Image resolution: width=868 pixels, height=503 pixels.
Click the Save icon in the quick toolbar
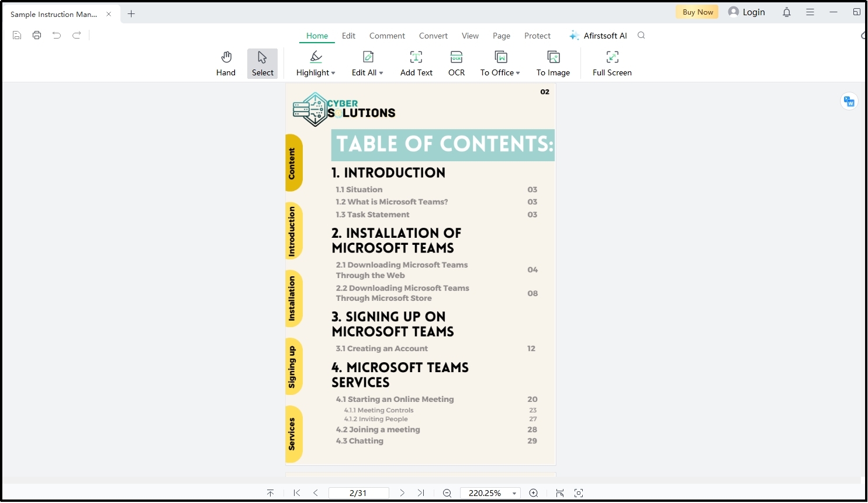(17, 35)
